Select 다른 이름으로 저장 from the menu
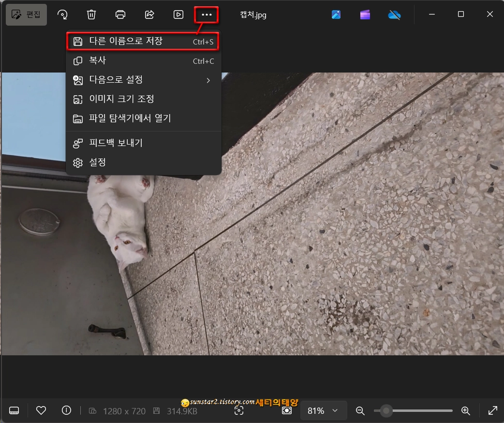504x423 pixels. [x=143, y=42]
